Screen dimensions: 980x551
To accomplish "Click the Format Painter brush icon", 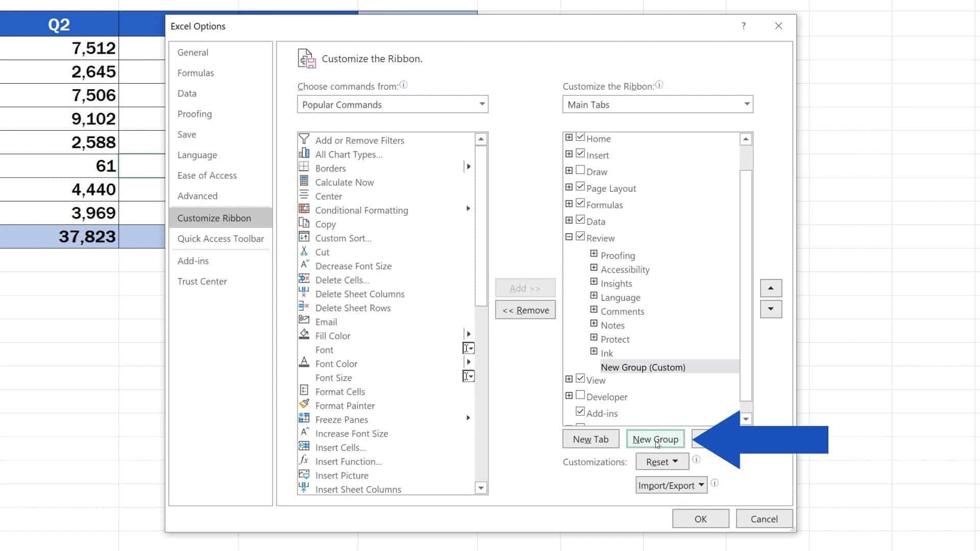I will pos(304,404).
